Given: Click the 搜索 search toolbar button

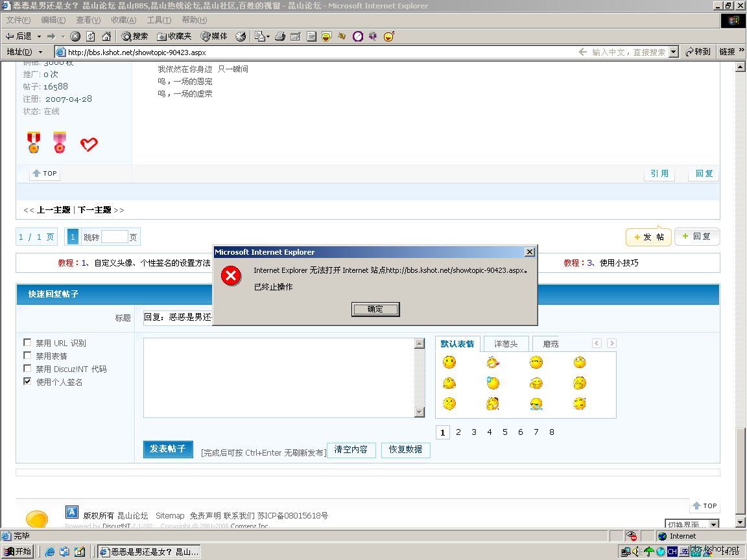Looking at the screenshot, I should (x=134, y=36).
